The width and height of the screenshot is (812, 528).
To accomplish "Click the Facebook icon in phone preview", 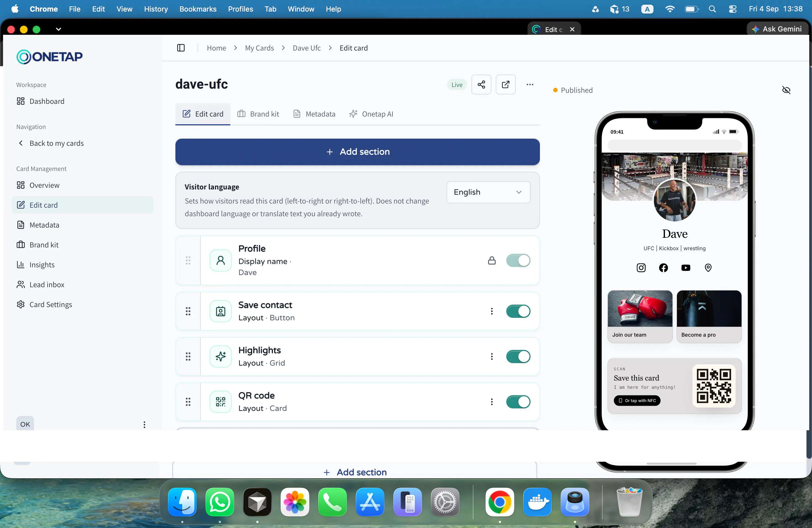I will click(x=663, y=268).
